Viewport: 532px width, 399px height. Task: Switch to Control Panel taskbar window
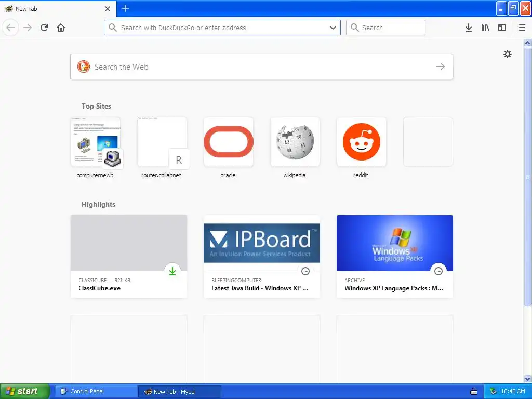coord(96,391)
